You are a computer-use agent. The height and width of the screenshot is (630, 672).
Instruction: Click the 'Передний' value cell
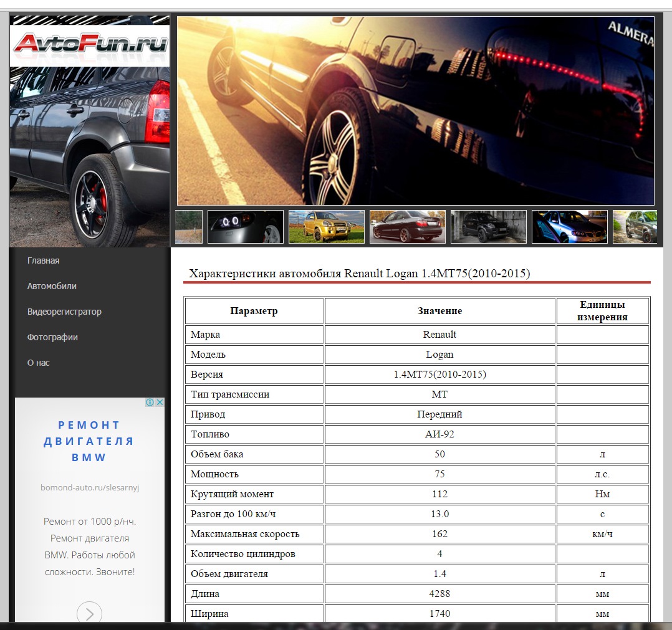tap(439, 414)
